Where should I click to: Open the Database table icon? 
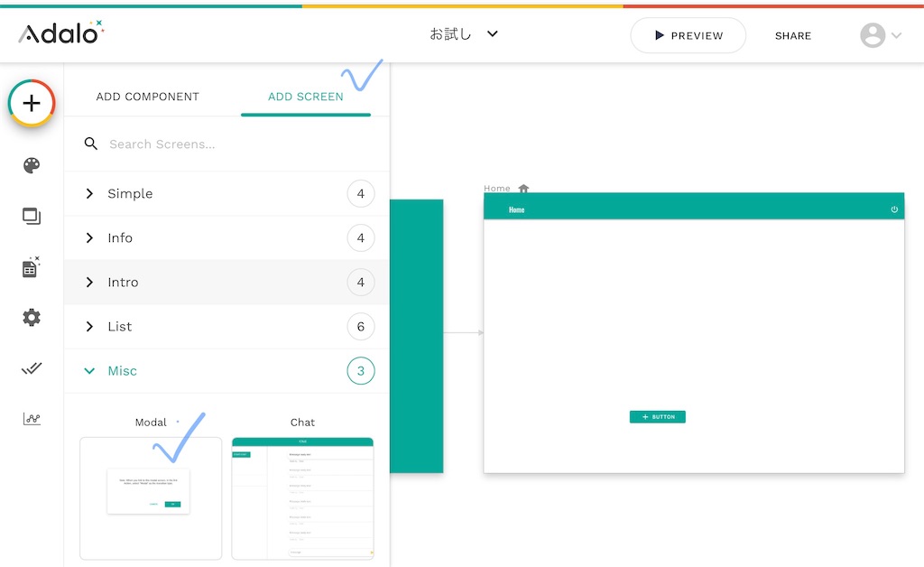click(31, 267)
